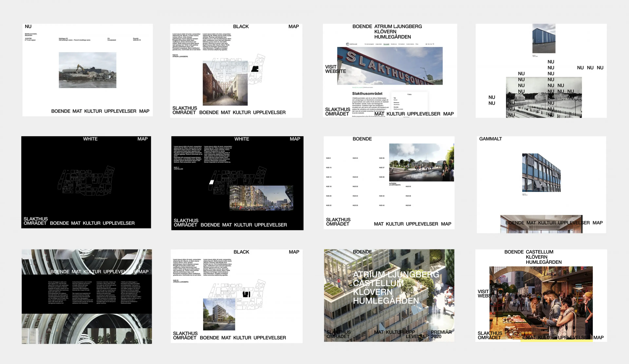629x364 pixels.
Task: Click the search magnifier in Castellum website header
Action: (433, 44)
